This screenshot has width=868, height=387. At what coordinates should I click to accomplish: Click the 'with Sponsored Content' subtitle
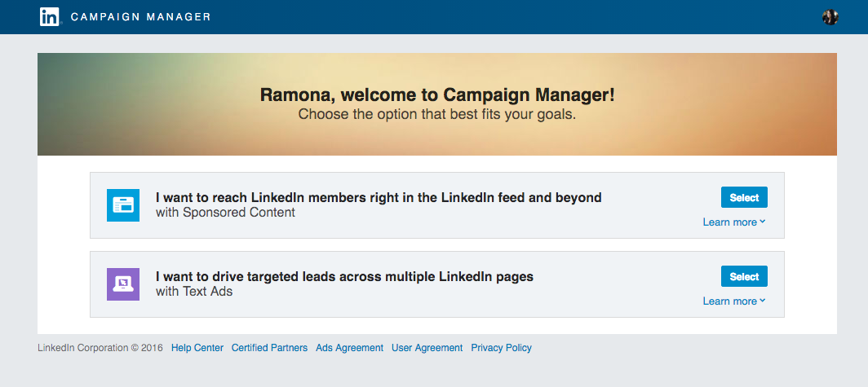(x=225, y=213)
